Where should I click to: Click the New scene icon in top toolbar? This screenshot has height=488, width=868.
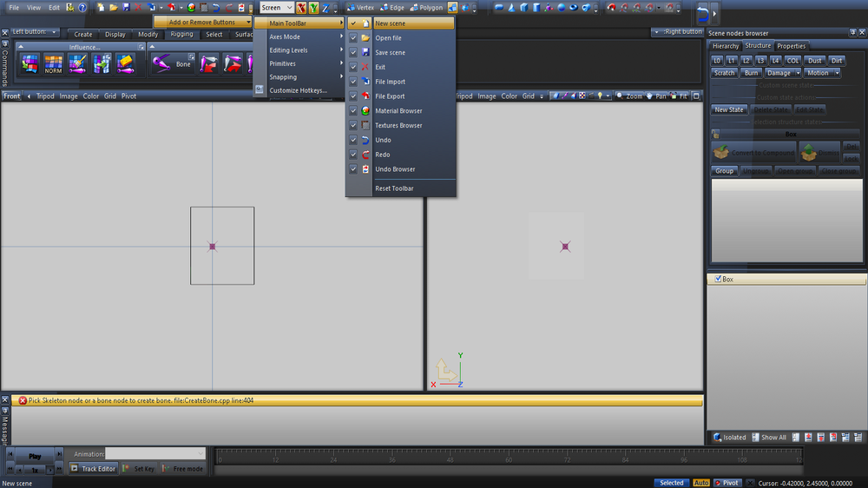(101, 7)
